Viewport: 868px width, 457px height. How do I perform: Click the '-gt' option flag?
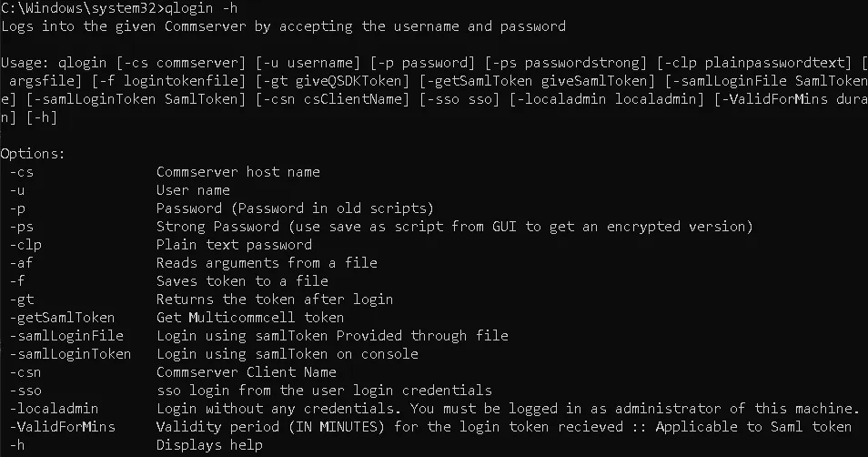click(22, 300)
